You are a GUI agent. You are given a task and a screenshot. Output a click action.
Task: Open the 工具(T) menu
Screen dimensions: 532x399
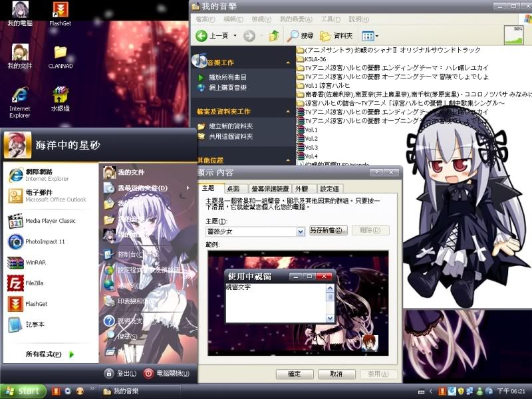point(331,19)
